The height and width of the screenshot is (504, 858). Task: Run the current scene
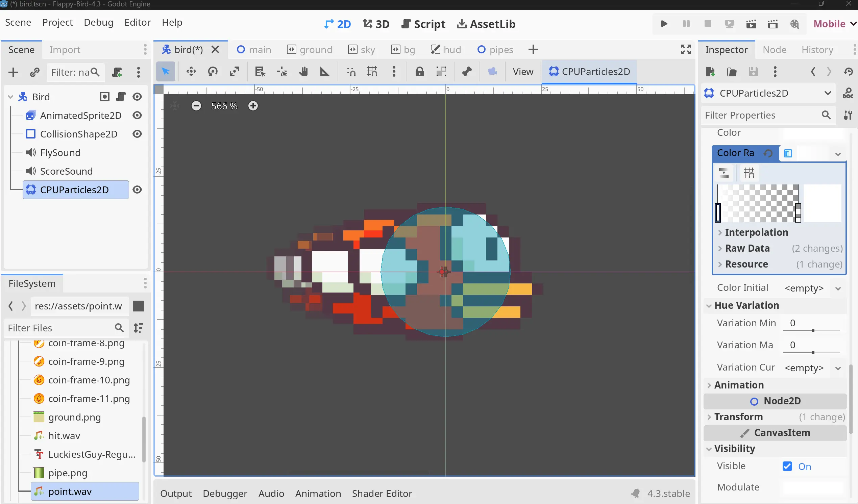click(x=751, y=24)
